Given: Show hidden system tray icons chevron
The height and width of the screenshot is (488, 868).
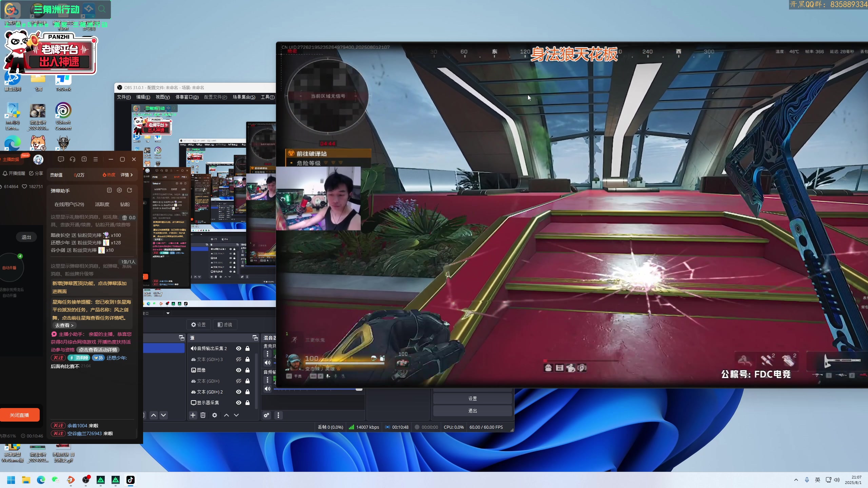Looking at the screenshot, I should point(796,480).
